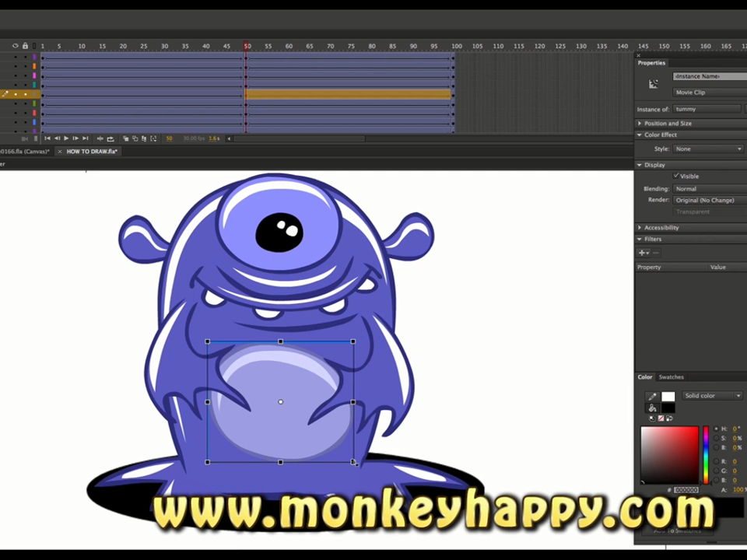This screenshot has height=560, width=747.
Task: Select the R red radio button
Action: click(716, 461)
